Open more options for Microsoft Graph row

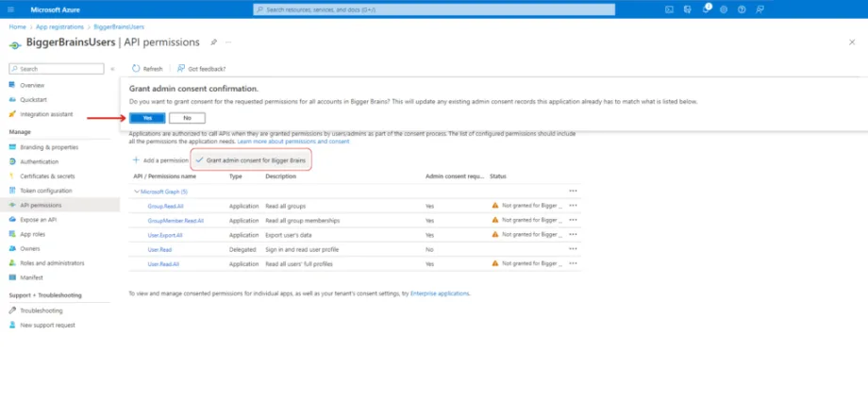click(573, 191)
